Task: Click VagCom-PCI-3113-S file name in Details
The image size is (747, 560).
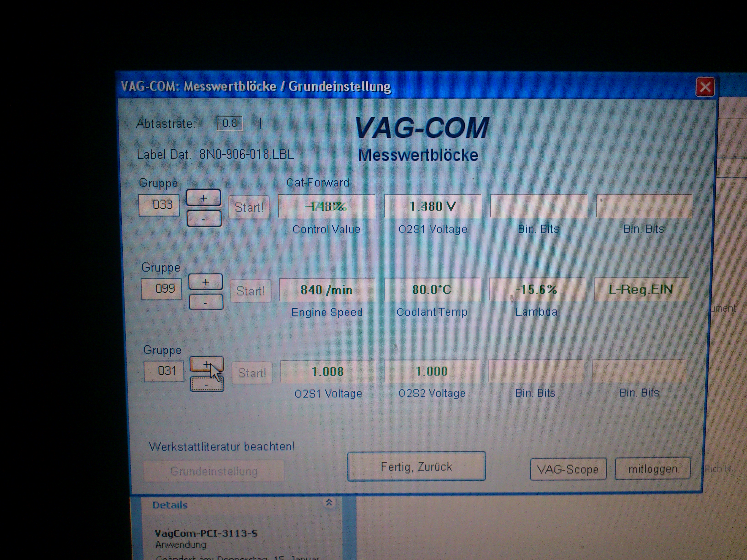Action: [x=206, y=533]
